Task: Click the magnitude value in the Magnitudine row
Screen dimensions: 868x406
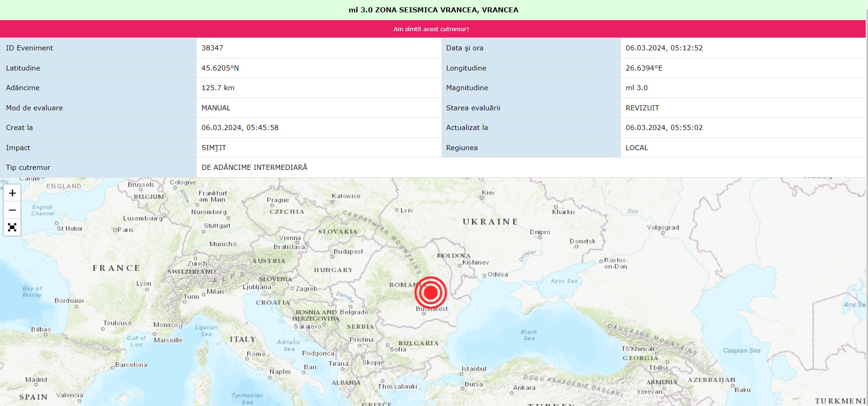Action: point(636,88)
